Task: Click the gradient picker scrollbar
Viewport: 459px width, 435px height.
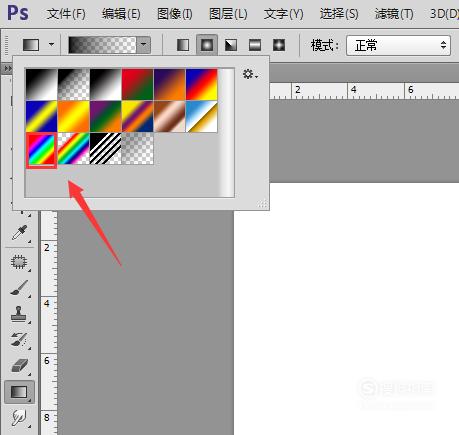Action: (228, 133)
